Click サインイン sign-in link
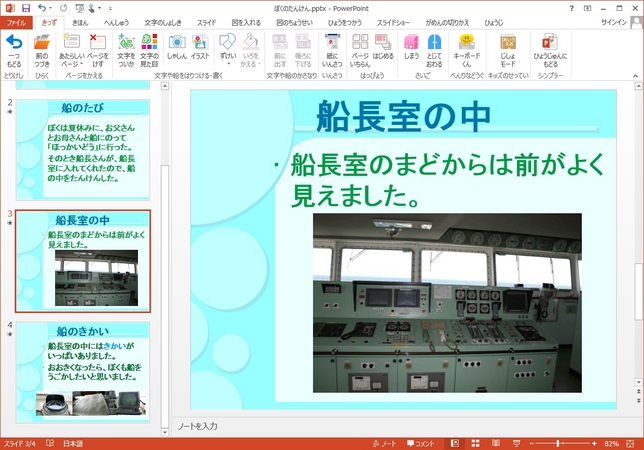The height and width of the screenshot is (450, 644). pos(614,23)
